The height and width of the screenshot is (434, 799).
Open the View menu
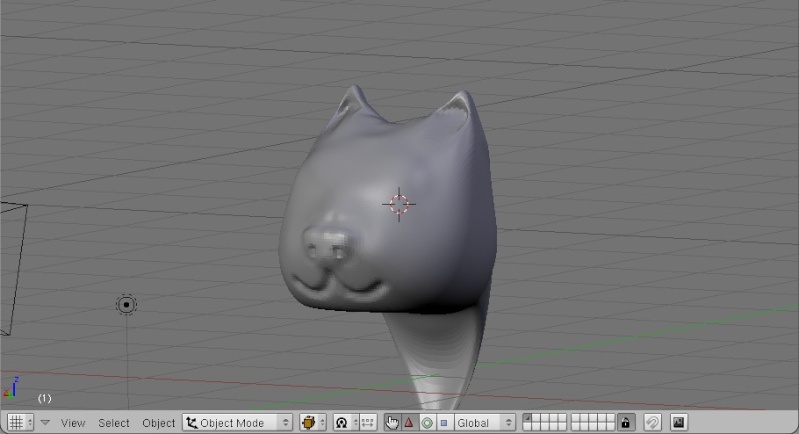(73, 423)
